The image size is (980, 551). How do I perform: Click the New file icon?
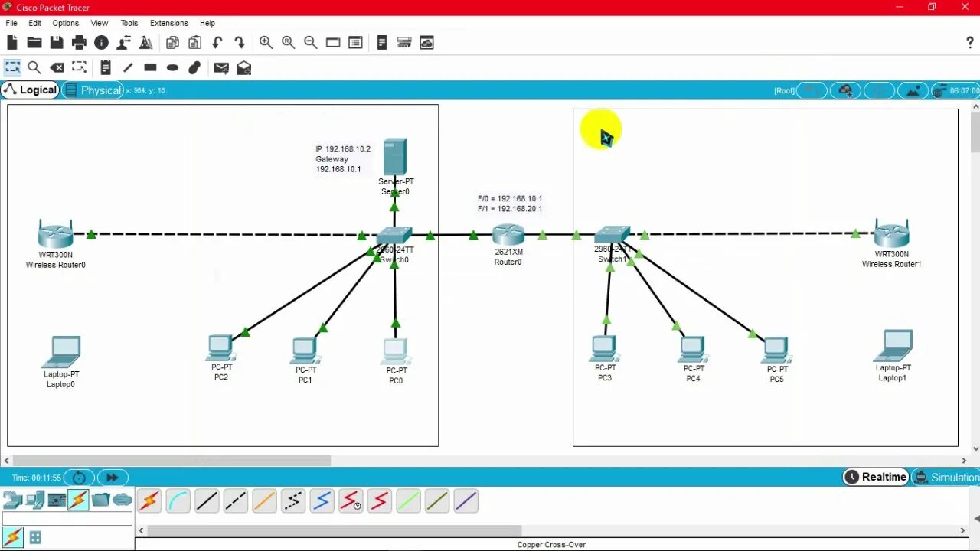12,43
